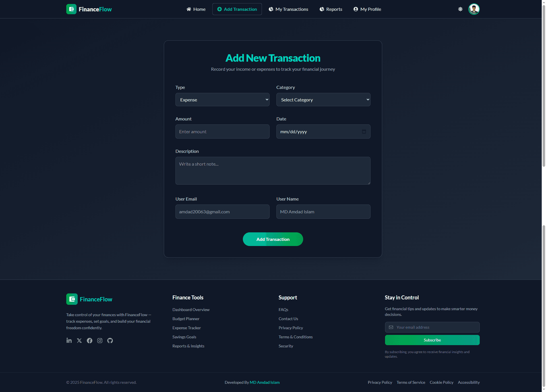Open the user avatar profile picture
Screen dimensions: 546x392
pos(474,9)
